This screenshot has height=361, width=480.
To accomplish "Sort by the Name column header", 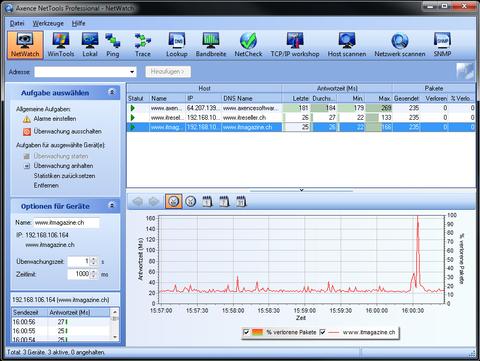I will 167,99.
